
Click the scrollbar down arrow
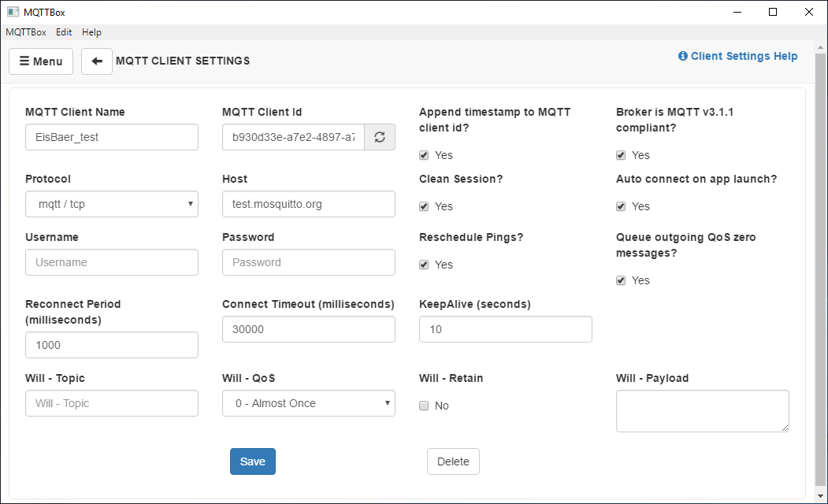820,497
